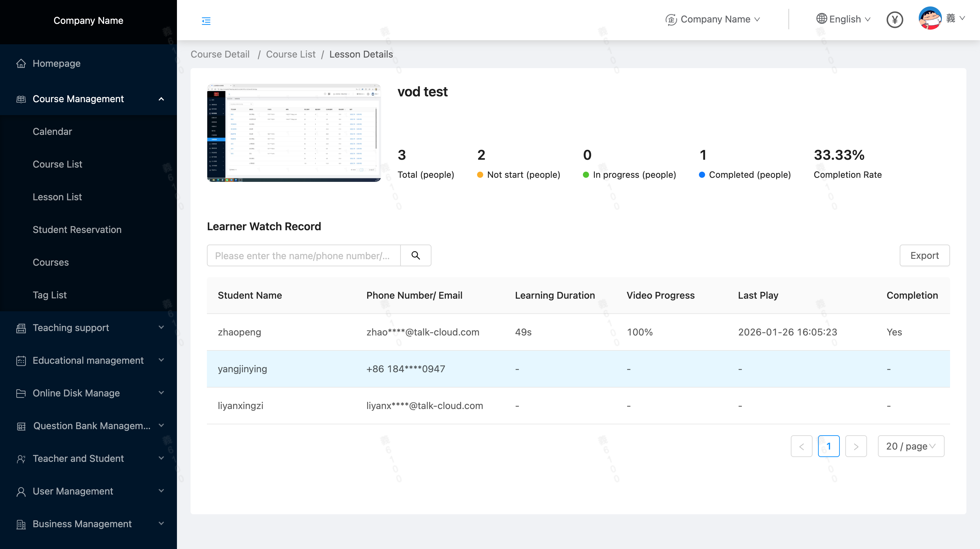Click the globe language icon
This screenshot has width=980, height=549.
point(821,19)
